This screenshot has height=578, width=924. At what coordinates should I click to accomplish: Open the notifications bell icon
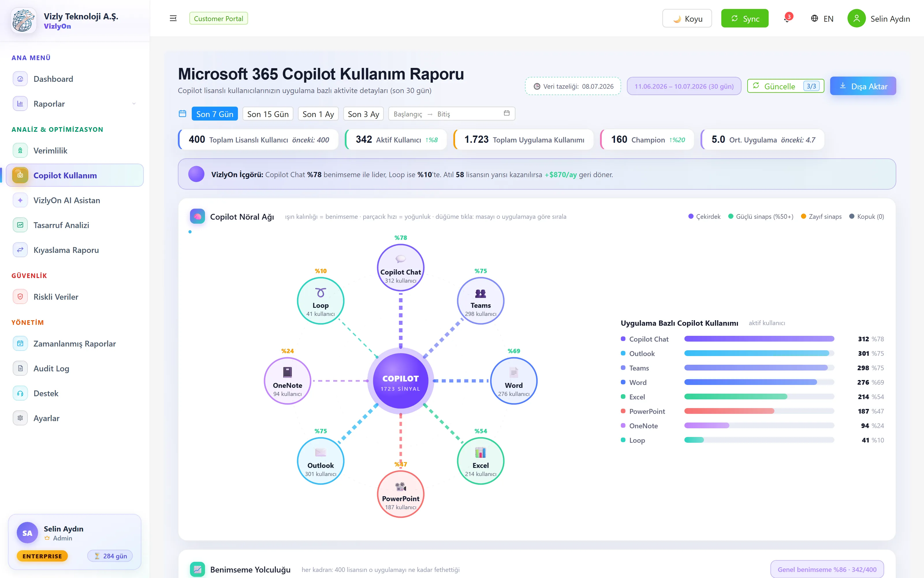point(787,18)
